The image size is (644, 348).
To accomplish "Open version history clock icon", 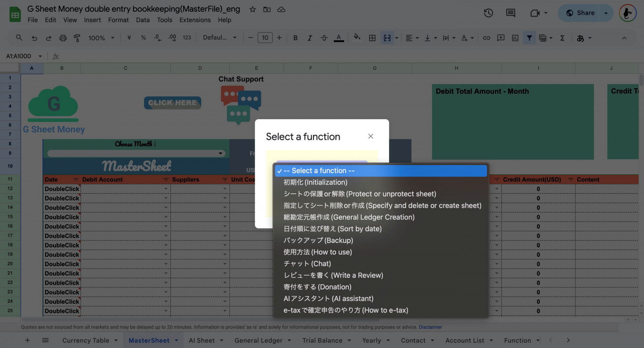I will [x=488, y=13].
